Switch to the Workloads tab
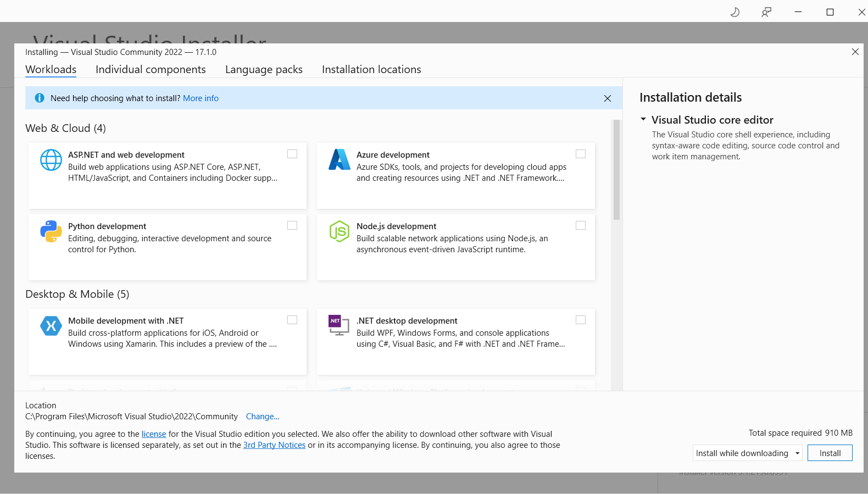This screenshot has height=494, width=868. [x=51, y=70]
